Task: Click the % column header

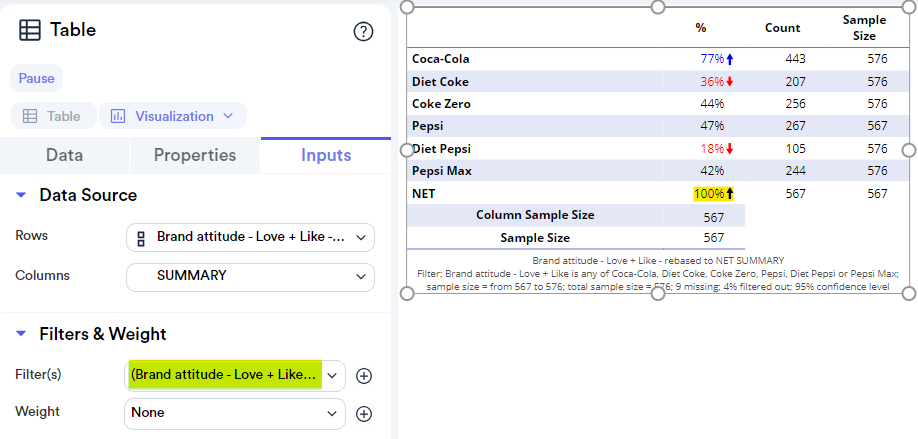Action: (x=701, y=28)
